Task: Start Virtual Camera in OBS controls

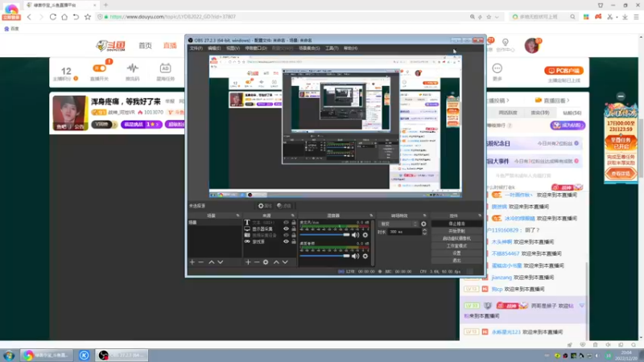Action: coord(456,238)
